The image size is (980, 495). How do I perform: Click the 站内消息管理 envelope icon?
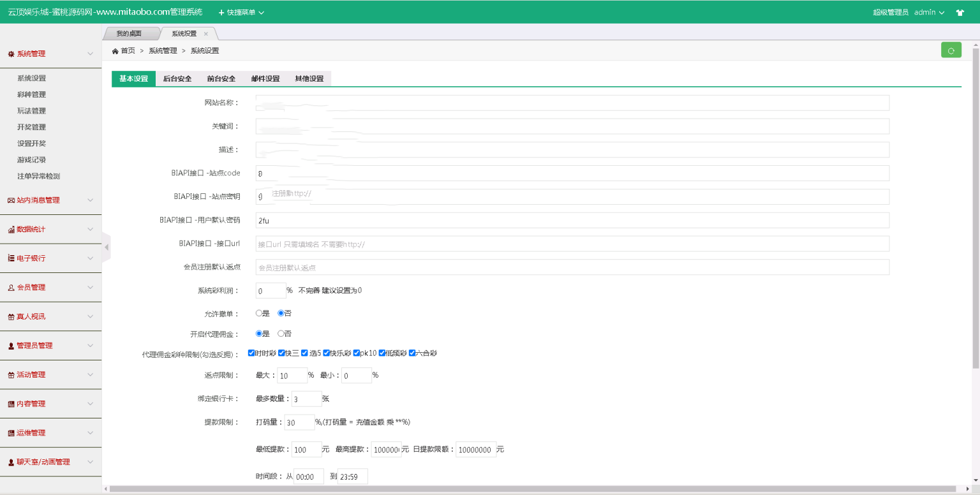tap(11, 200)
